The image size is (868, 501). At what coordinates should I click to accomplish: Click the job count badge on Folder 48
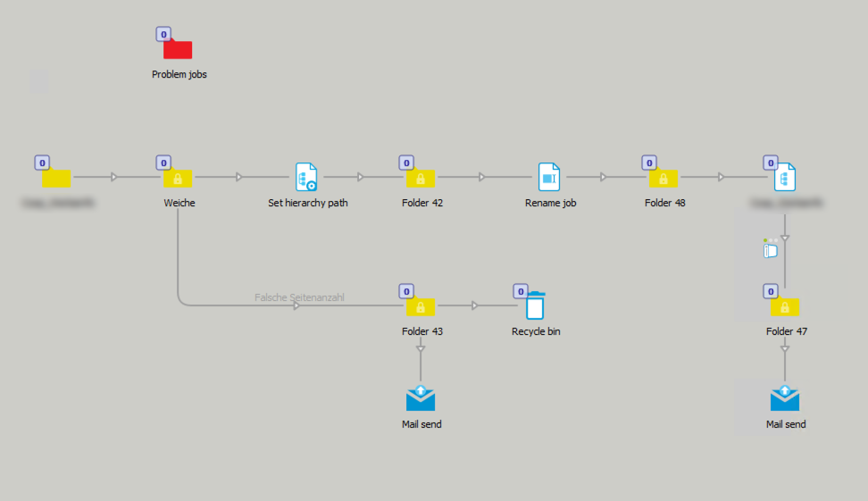pos(649,163)
